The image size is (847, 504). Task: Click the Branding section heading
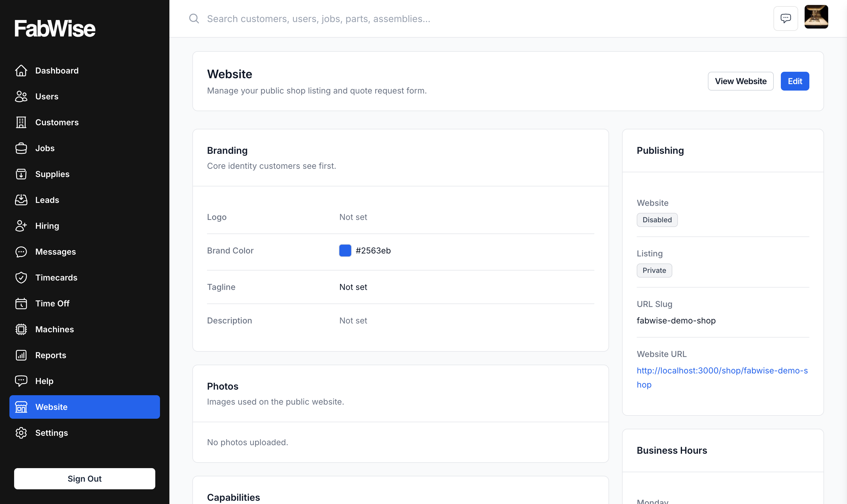coord(227,151)
